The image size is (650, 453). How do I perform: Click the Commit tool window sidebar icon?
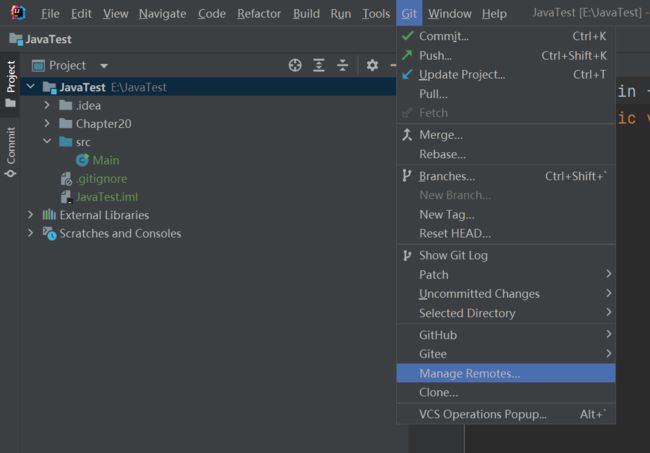click(10, 152)
